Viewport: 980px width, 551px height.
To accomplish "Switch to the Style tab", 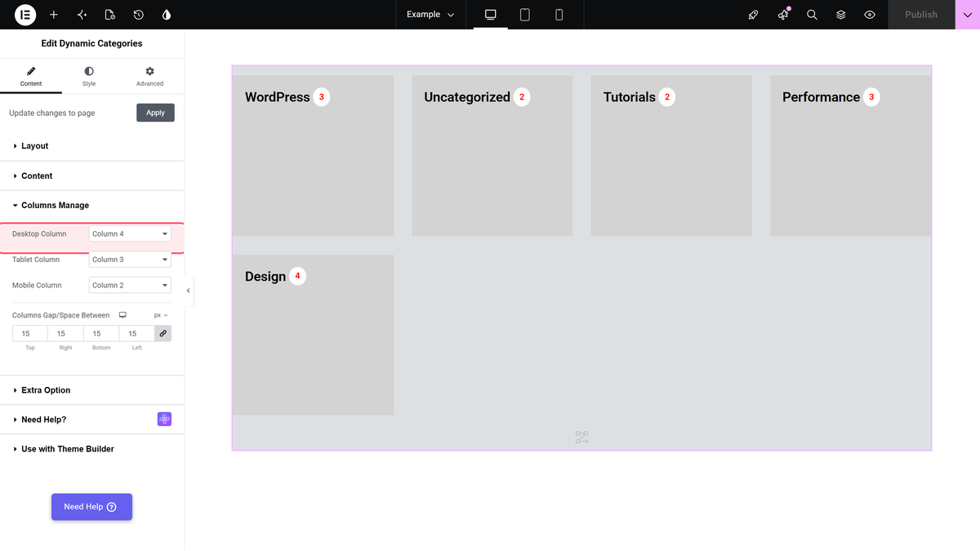I will tap(89, 76).
